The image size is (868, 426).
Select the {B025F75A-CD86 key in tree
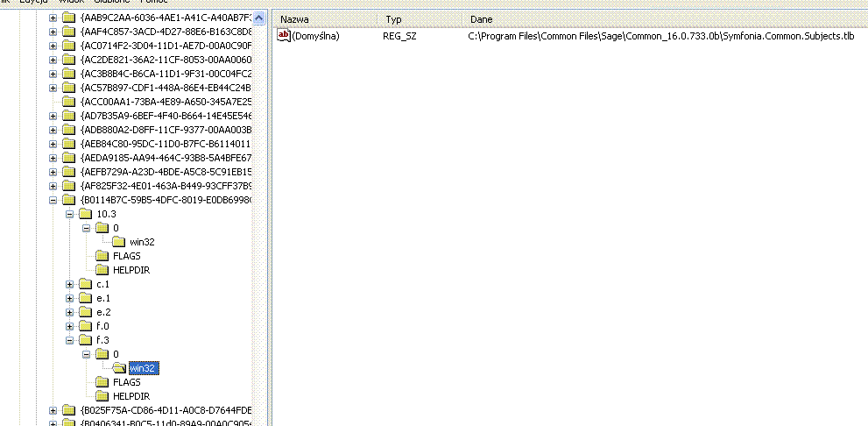click(166, 410)
